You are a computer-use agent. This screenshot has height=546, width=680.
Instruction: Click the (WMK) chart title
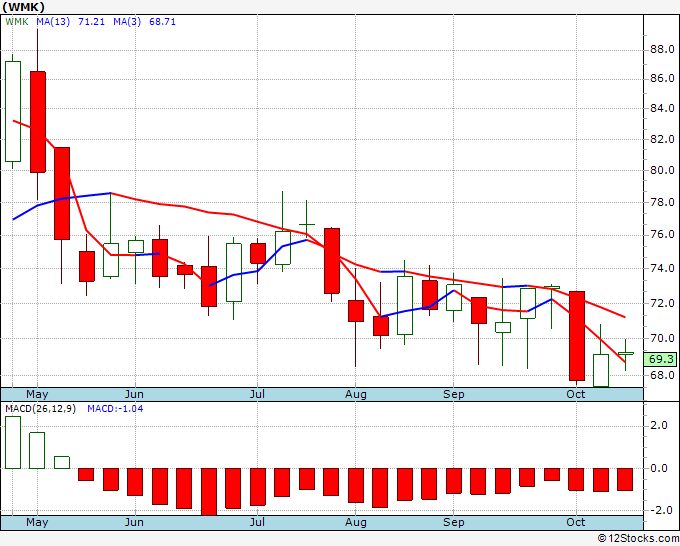[x=23, y=7]
